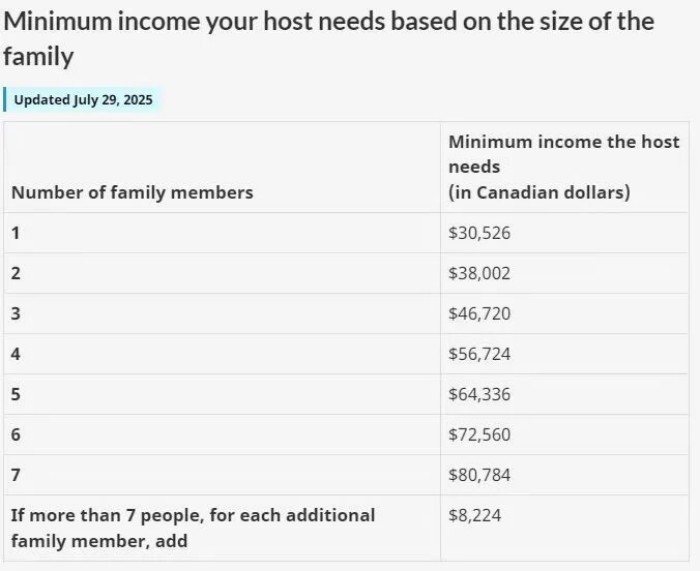This screenshot has height=571, width=700.
Task: Select the family size 1 cell
Action: [x=16, y=233]
